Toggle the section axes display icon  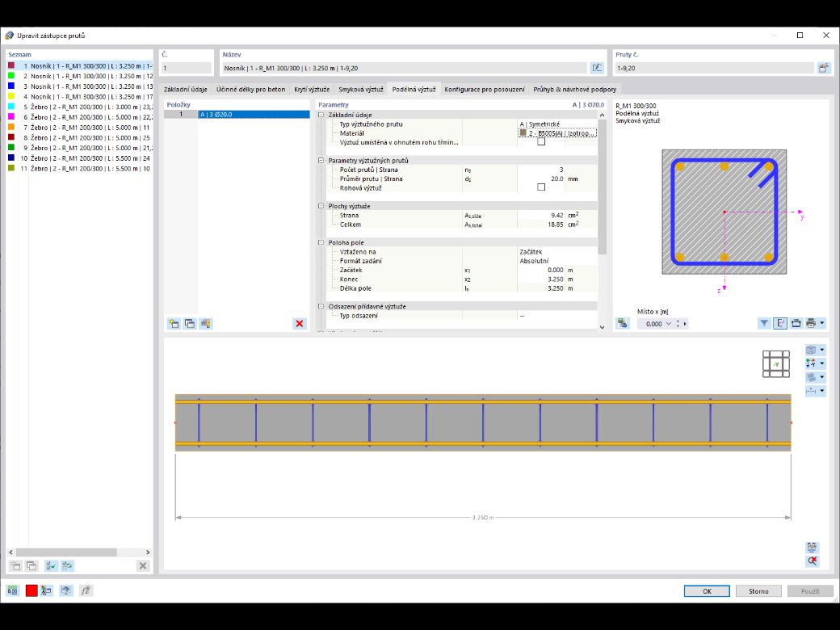pyautogui.click(x=780, y=323)
